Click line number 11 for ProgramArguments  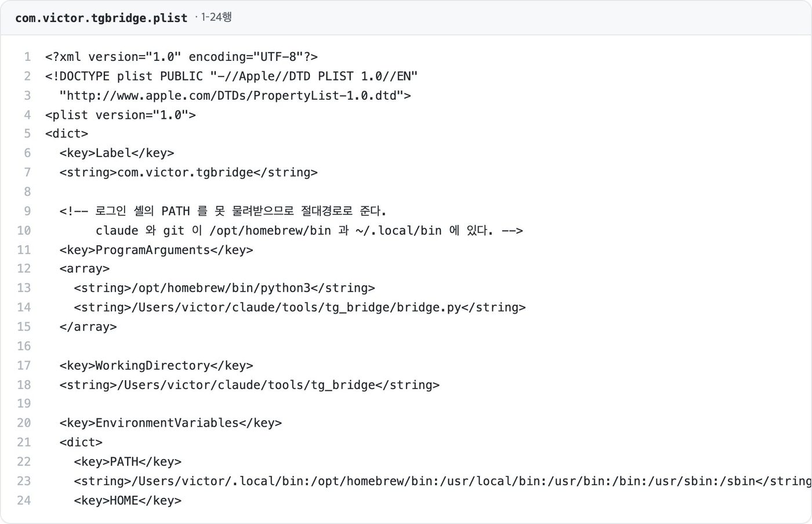pyautogui.click(x=24, y=250)
